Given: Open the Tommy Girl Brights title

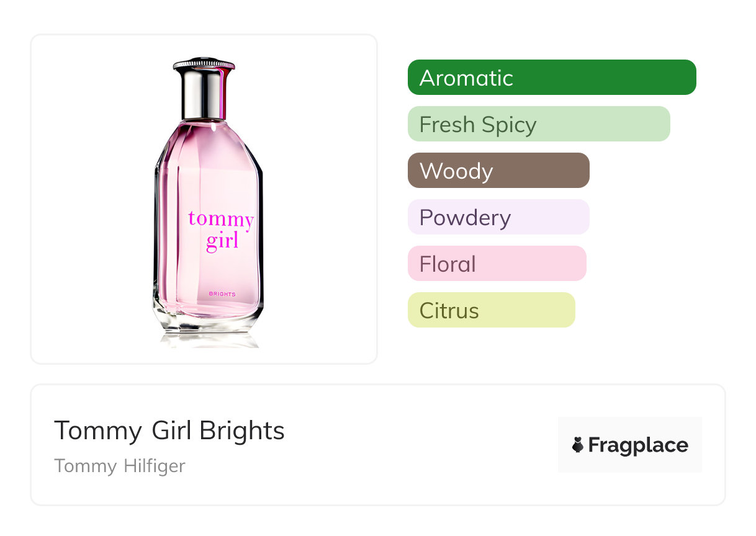Looking at the screenshot, I should (x=169, y=431).
